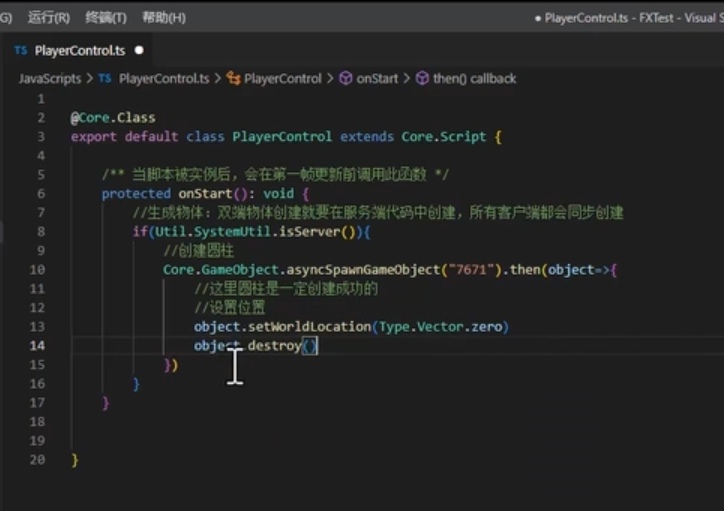Image resolution: width=724 pixels, height=511 pixels.
Task: Click line number 10 in the gutter
Action: coord(37,270)
